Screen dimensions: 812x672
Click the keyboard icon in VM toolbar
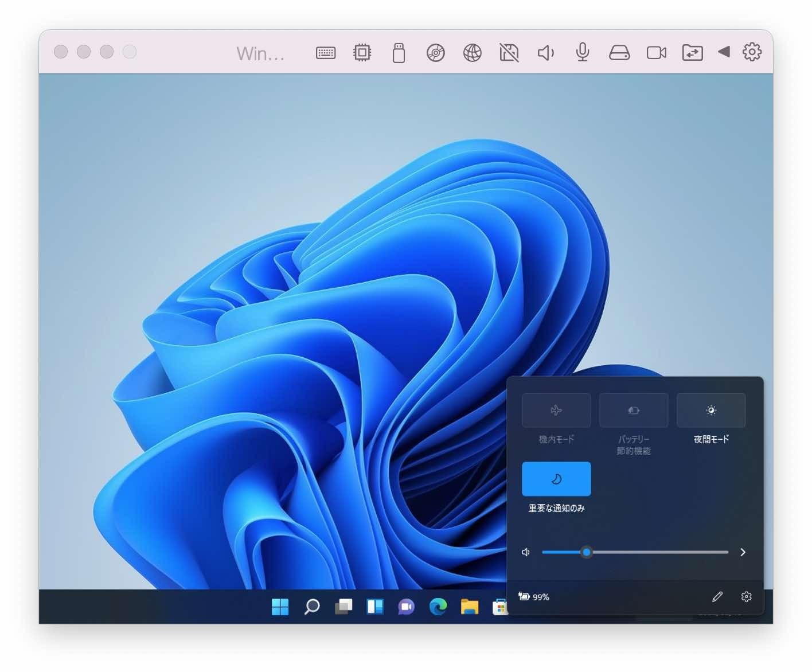click(x=326, y=53)
